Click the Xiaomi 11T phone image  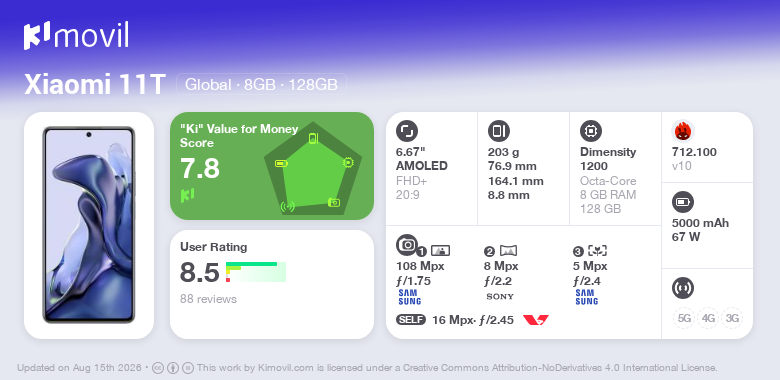pyautogui.click(x=89, y=225)
